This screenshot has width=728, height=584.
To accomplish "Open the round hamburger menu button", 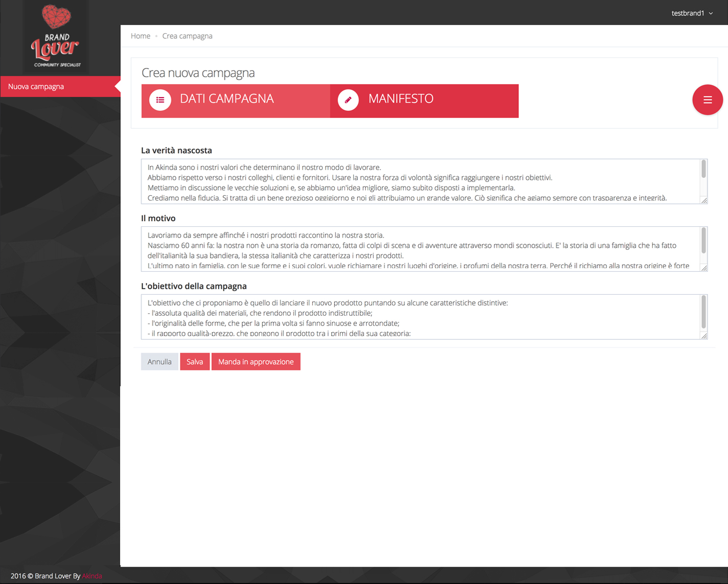I will (707, 100).
